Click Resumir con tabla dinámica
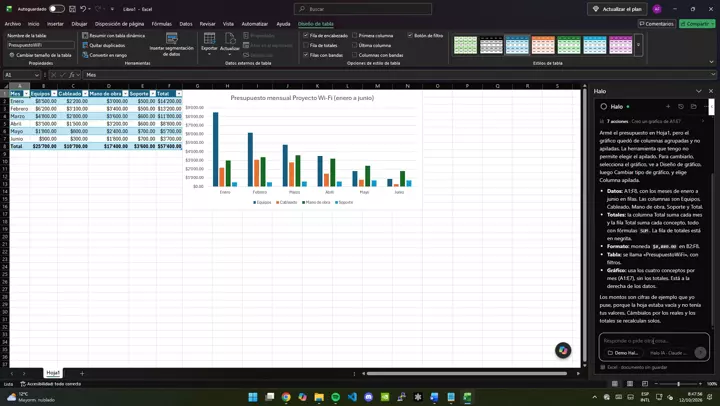The image size is (720, 406). (x=113, y=35)
